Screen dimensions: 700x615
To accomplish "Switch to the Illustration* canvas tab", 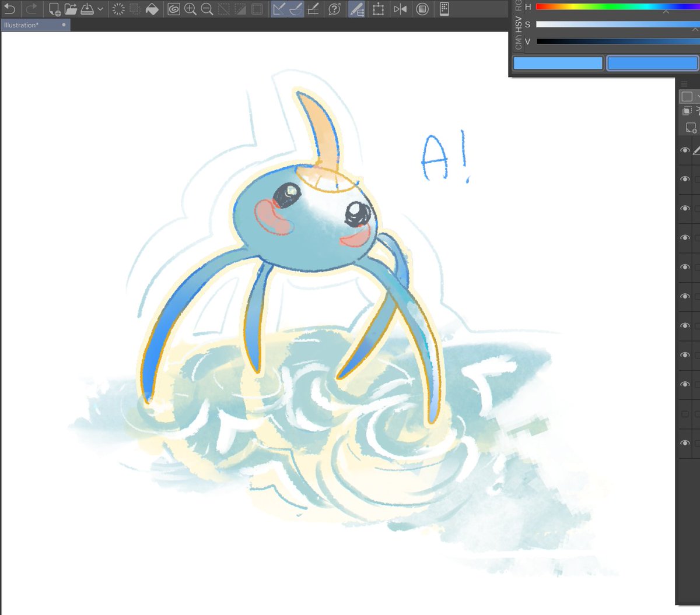I will [35, 25].
